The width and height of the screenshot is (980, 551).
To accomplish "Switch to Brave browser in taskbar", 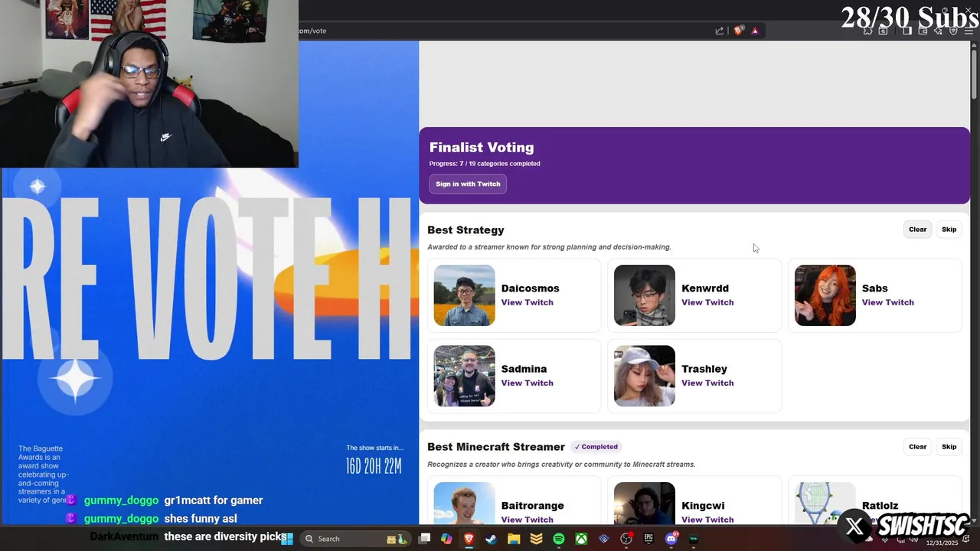I will (469, 539).
